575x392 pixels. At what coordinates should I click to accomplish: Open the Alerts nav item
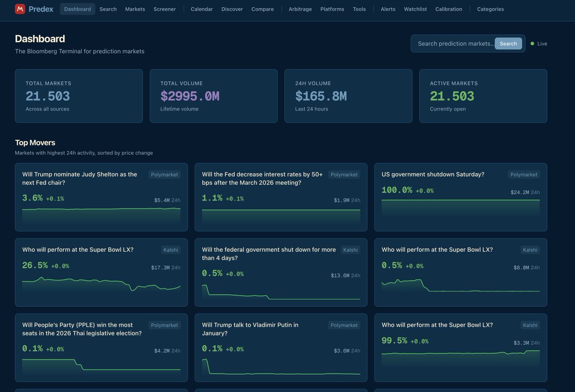[388, 9]
